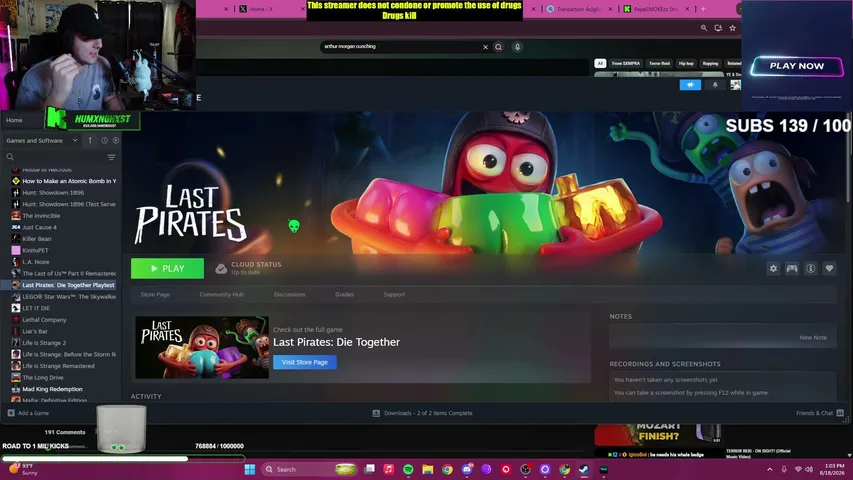
Task: Click Visit Store Page button
Action: [305, 362]
